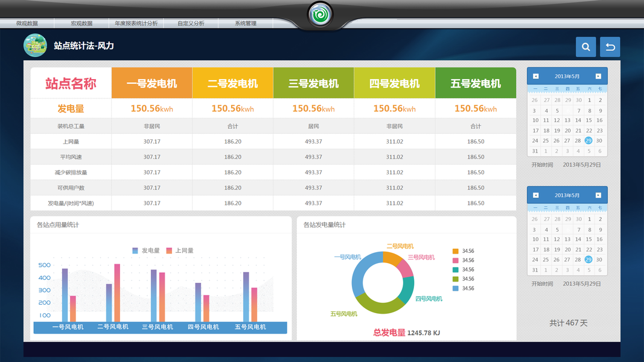Click the green swirl logo at top center
The width and height of the screenshot is (644, 362).
(x=320, y=14)
